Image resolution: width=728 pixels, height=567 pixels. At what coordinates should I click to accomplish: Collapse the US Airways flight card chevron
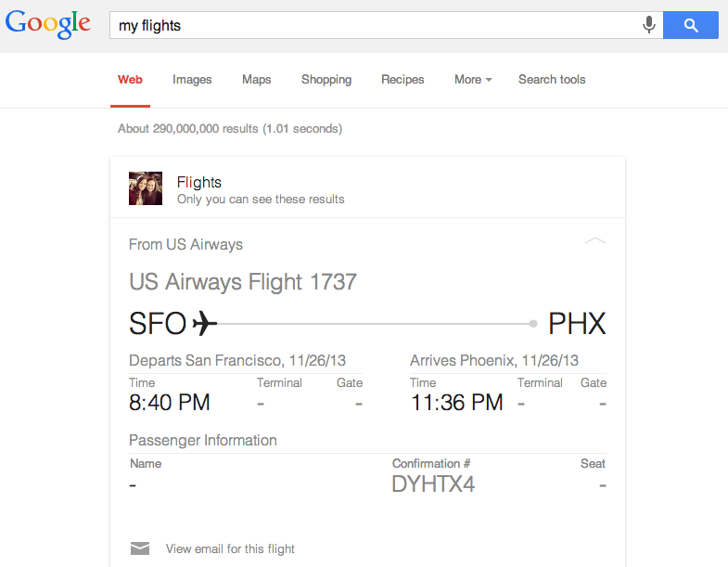coord(594,240)
